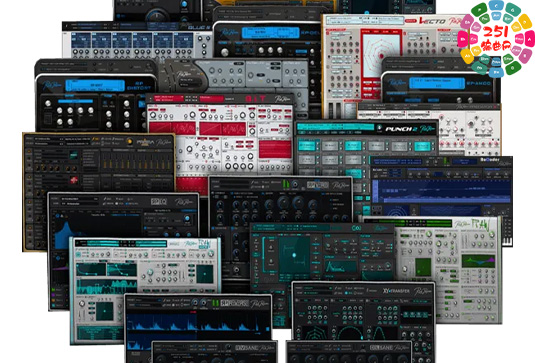Image resolution: width=535 pixels, height=363 pixels.
Task: Click the XY-Transfer logo
Action: (396, 291)
